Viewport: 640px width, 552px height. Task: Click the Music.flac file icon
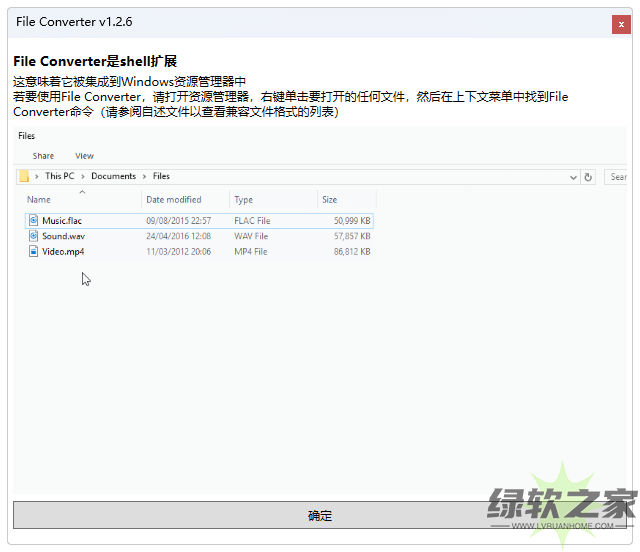tap(33, 220)
